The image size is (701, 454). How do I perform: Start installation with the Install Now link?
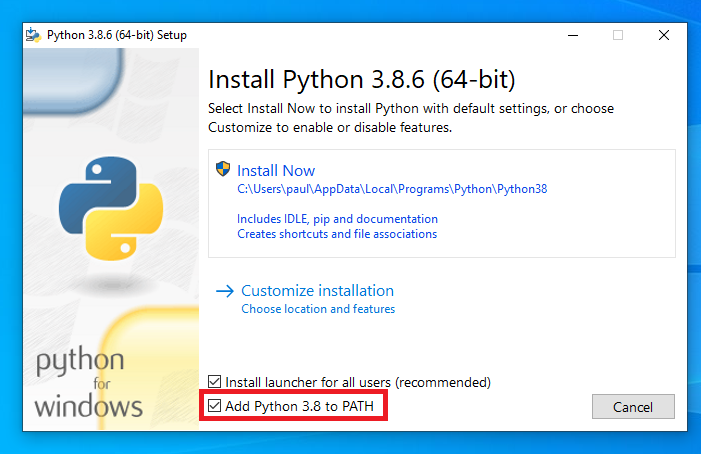point(276,171)
